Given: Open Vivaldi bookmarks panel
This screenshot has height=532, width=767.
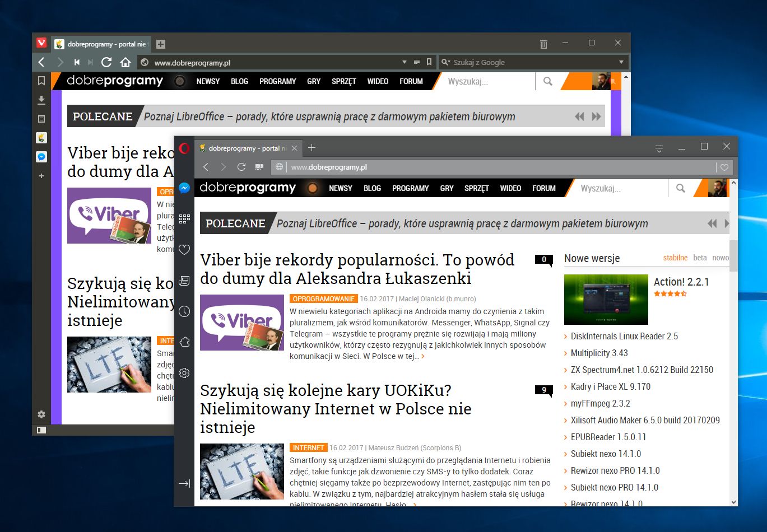Looking at the screenshot, I should 41,81.
